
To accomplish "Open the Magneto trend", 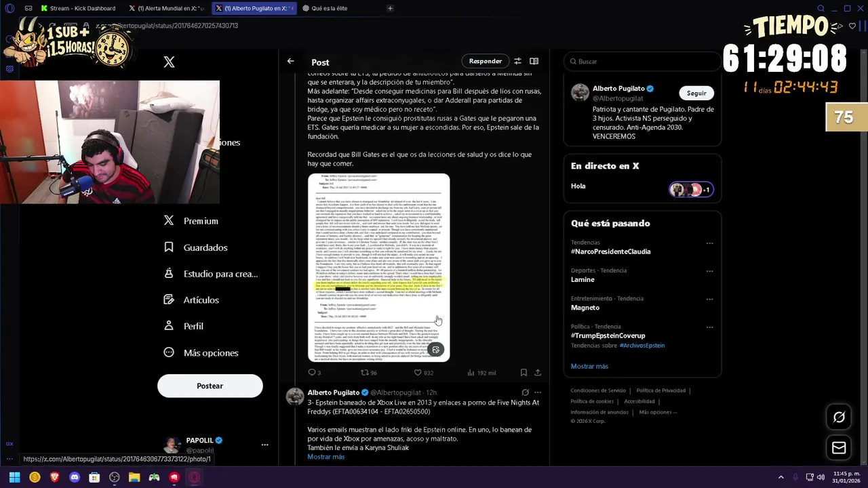I will coord(585,308).
